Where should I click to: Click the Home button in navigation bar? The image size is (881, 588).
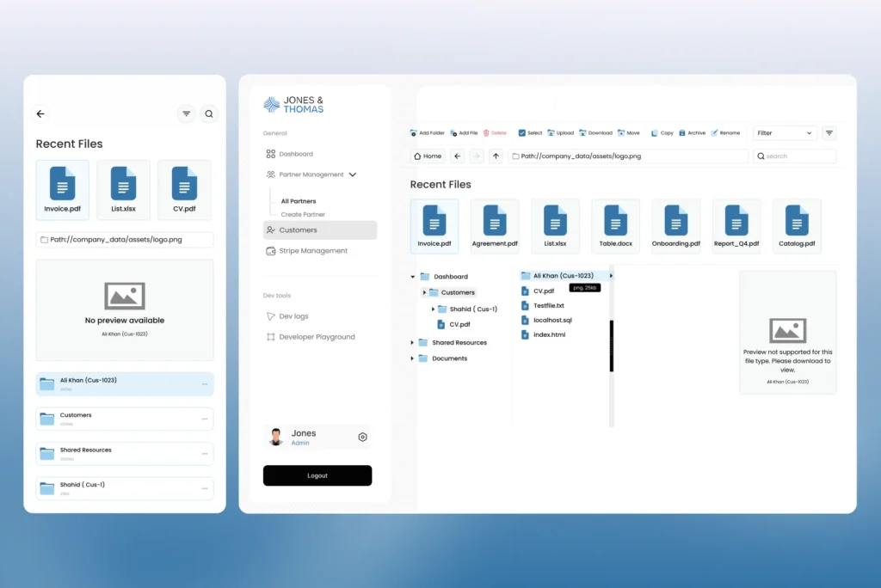click(x=428, y=156)
